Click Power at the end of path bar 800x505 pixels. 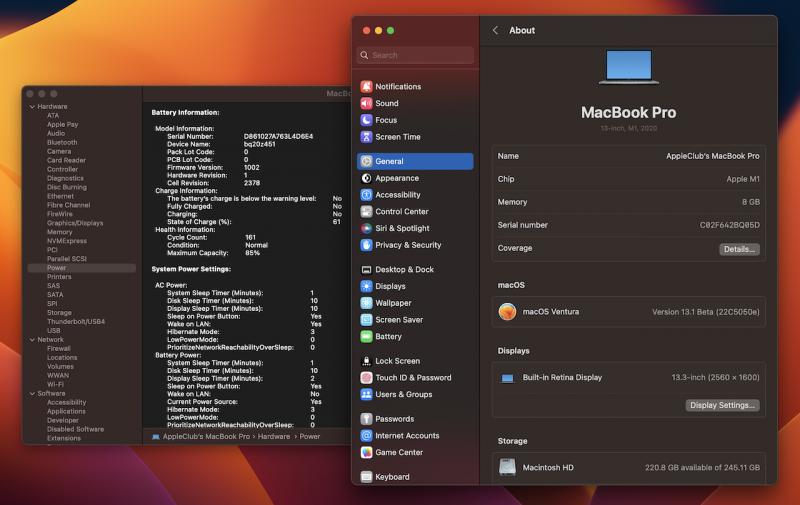coord(310,437)
